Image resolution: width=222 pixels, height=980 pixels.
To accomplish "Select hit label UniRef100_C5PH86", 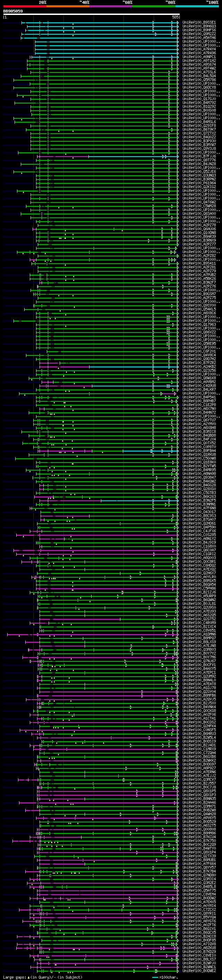I will click(199, 588).
